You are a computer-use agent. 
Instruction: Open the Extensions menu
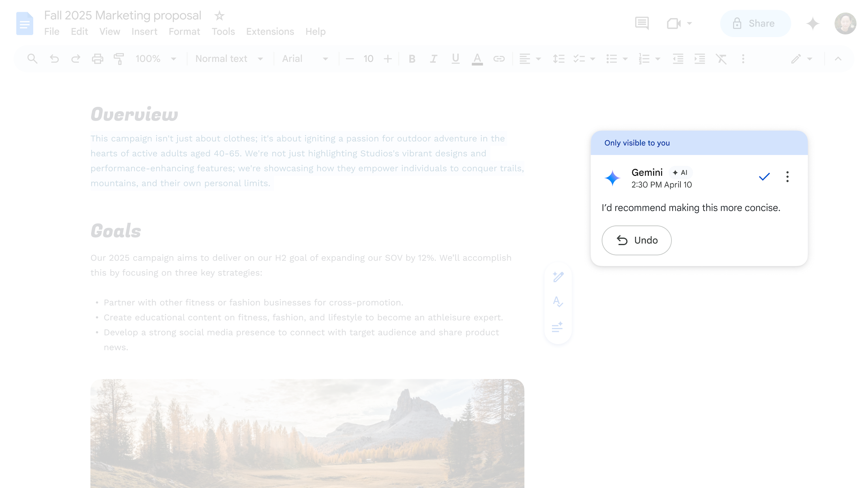(270, 32)
